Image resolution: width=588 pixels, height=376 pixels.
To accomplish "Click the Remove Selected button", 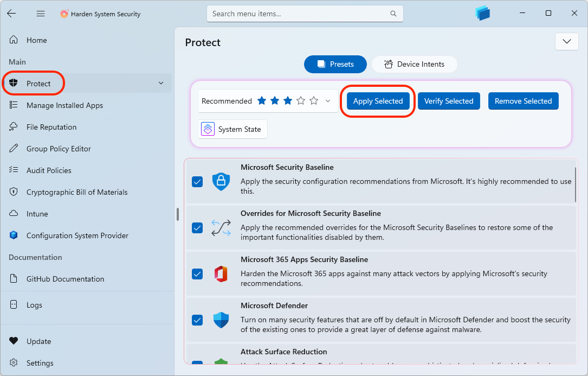I will tap(523, 101).
